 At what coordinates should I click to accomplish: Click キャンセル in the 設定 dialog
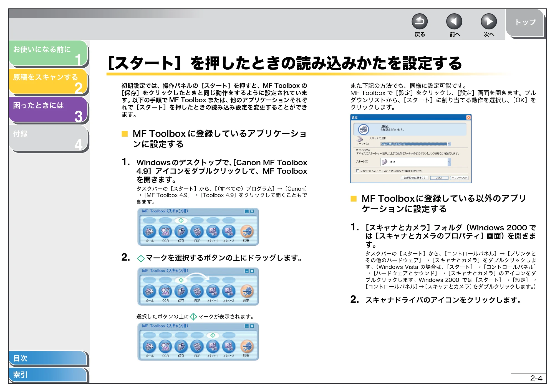(x=459, y=178)
